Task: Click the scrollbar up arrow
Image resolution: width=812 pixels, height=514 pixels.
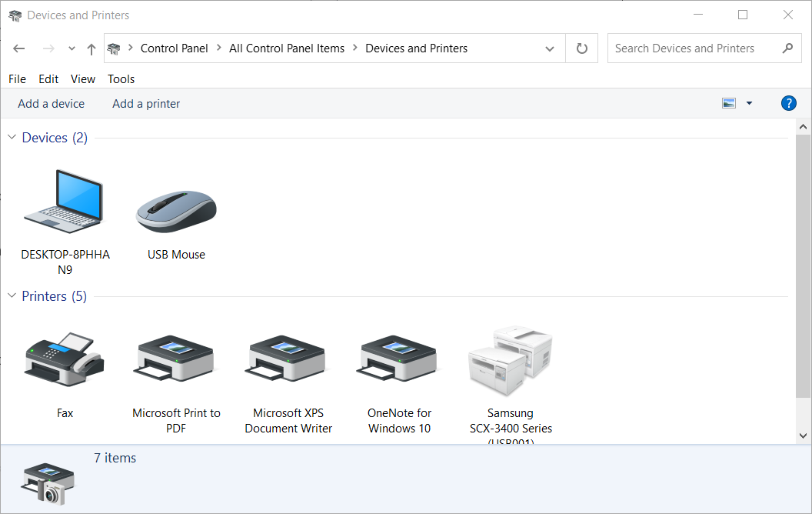Action: [x=803, y=127]
